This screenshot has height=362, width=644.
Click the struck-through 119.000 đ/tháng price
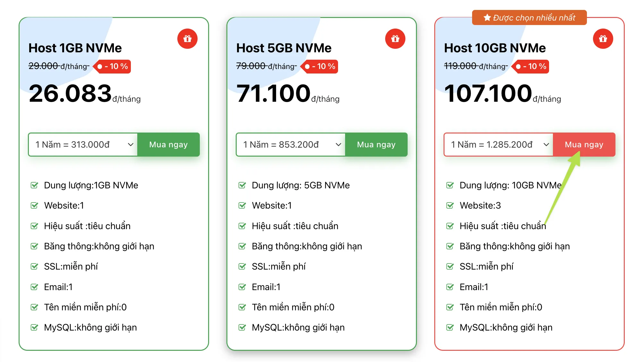(x=476, y=66)
